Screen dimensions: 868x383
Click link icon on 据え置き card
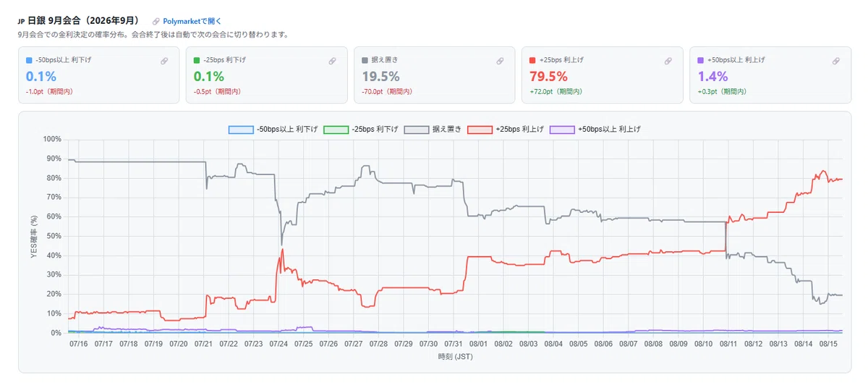point(500,62)
